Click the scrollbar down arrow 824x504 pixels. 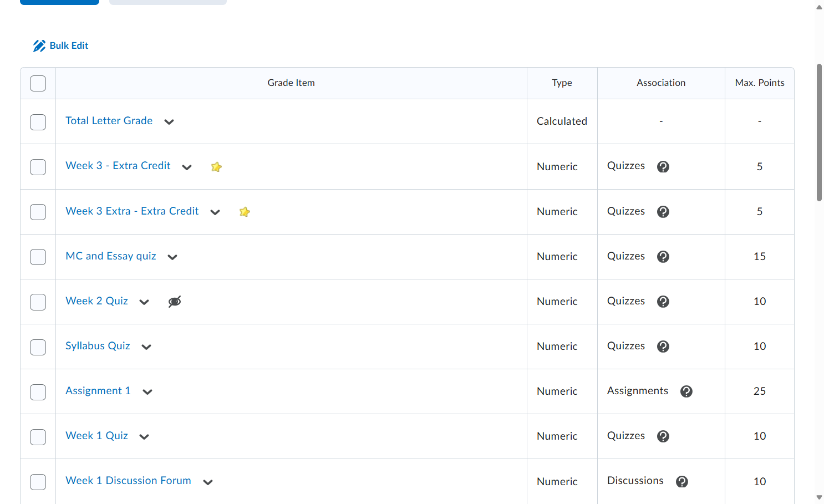pos(819,497)
